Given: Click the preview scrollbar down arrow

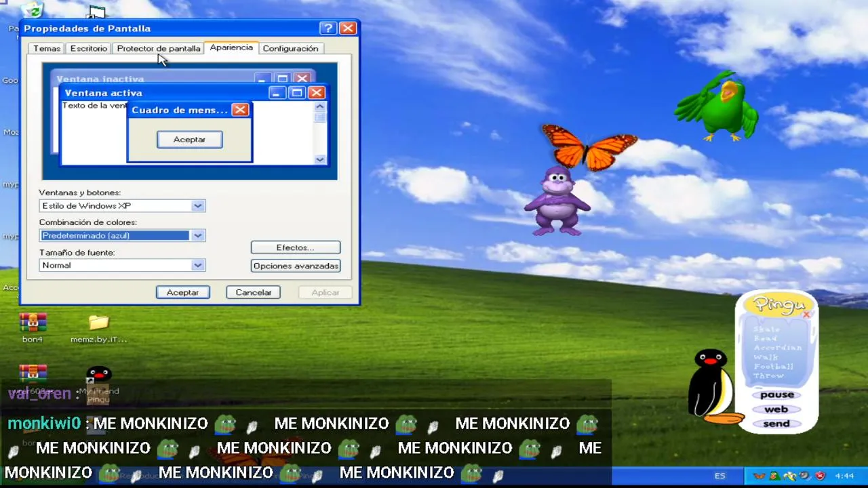Looking at the screenshot, I should (320, 159).
